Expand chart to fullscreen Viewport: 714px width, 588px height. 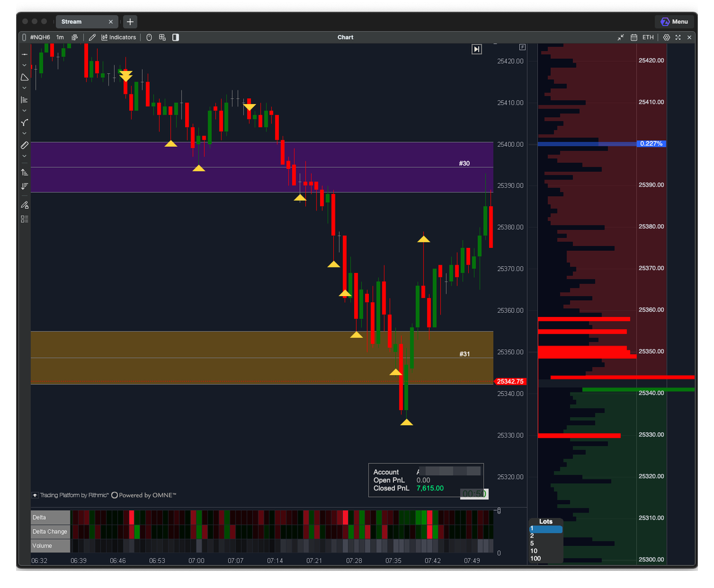coord(678,37)
